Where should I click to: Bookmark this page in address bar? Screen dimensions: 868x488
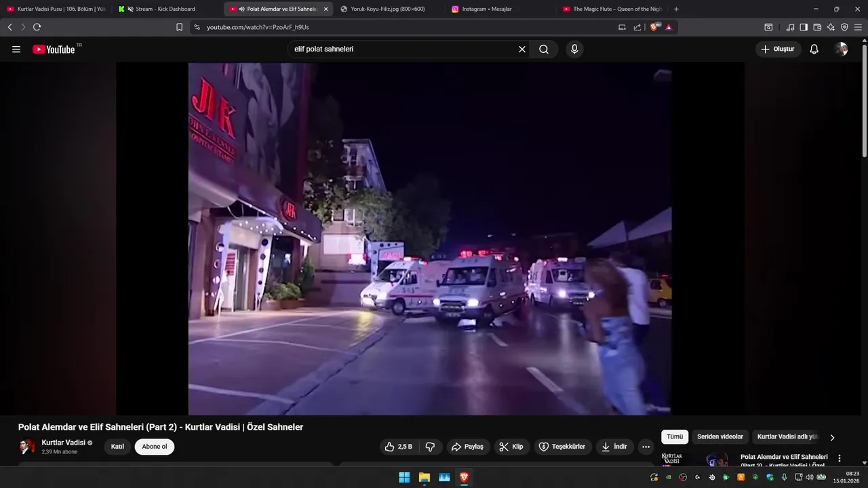click(x=179, y=27)
